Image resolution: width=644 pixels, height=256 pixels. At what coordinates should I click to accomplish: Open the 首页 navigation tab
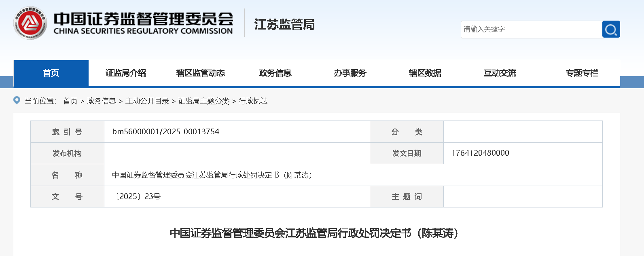coord(51,73)
